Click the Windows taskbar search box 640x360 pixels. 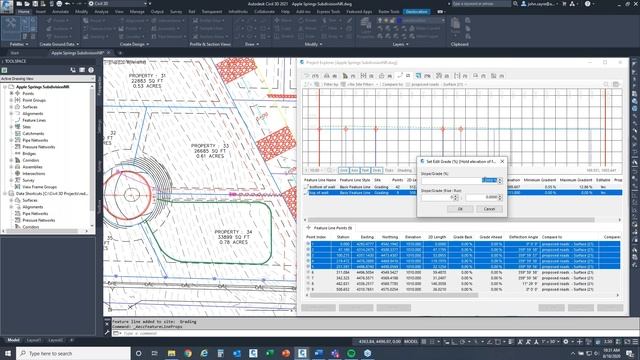73,353
